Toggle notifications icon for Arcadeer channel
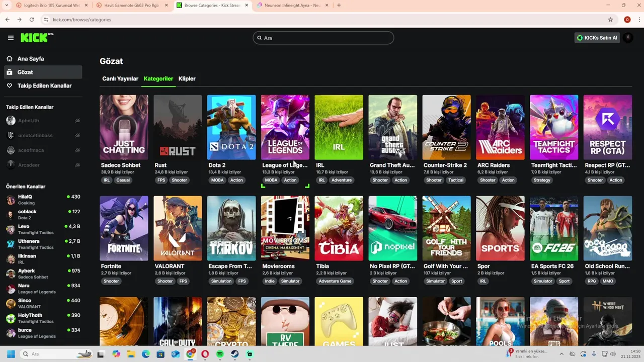 pos(77,165)
